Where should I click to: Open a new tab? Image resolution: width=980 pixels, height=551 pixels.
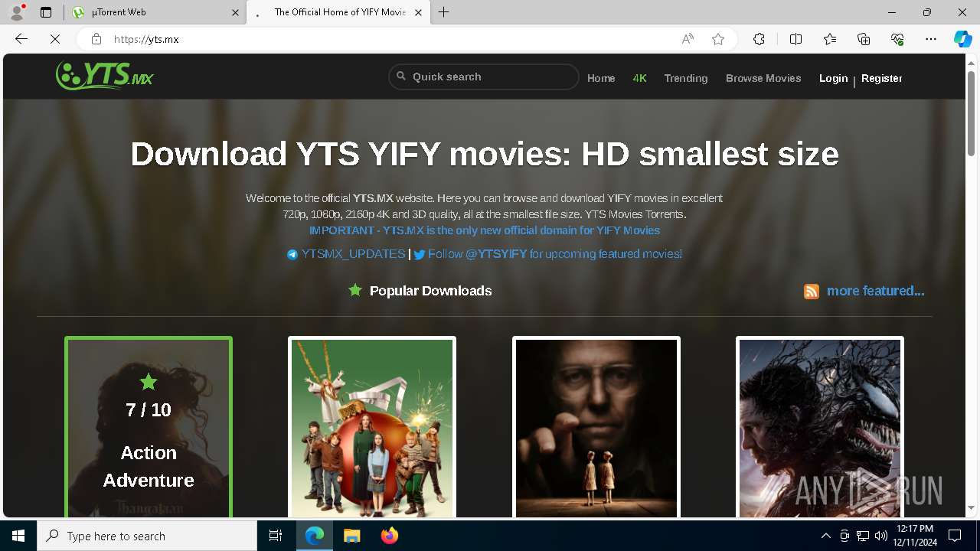click(443, 12)
